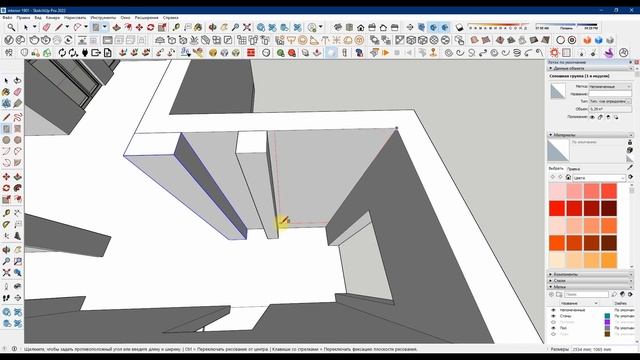
Task: Open the materials library collection dropdown
Action: pos(599,178)
